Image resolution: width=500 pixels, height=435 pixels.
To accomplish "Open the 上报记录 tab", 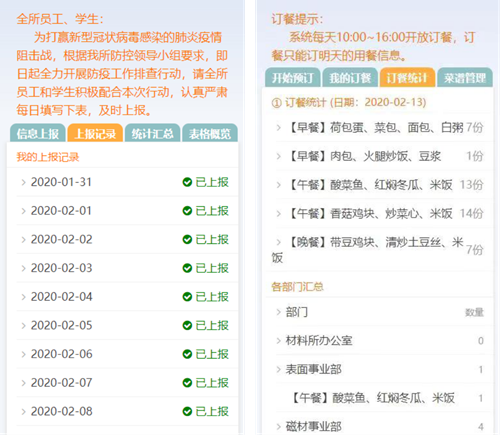I will [x=95, y=133].
